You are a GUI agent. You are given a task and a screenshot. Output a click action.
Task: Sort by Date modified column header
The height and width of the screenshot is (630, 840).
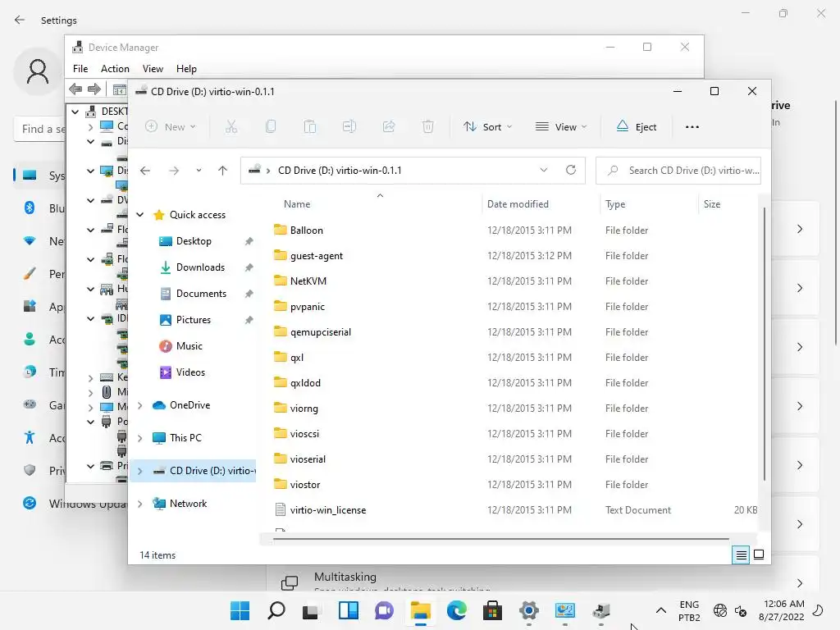point(518,204)
